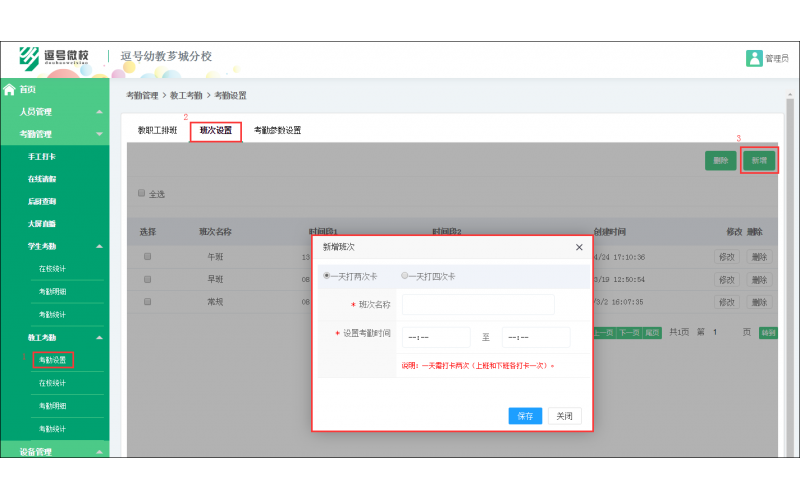The height and width of the screenshot is (500, 800).
Task: Toggle the 学生考勤 submenu arrow
Action: coord(99,246)
